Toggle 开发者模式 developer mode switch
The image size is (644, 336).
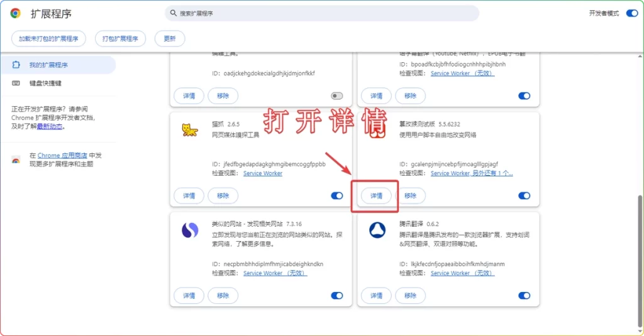(x=631, y=13)
